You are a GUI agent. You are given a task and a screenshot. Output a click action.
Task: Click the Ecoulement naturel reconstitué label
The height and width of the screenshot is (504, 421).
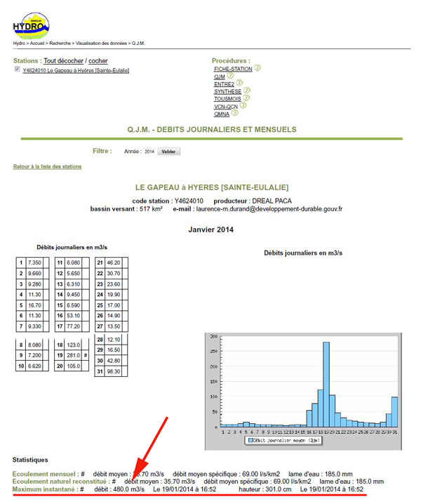pos(59,482)
